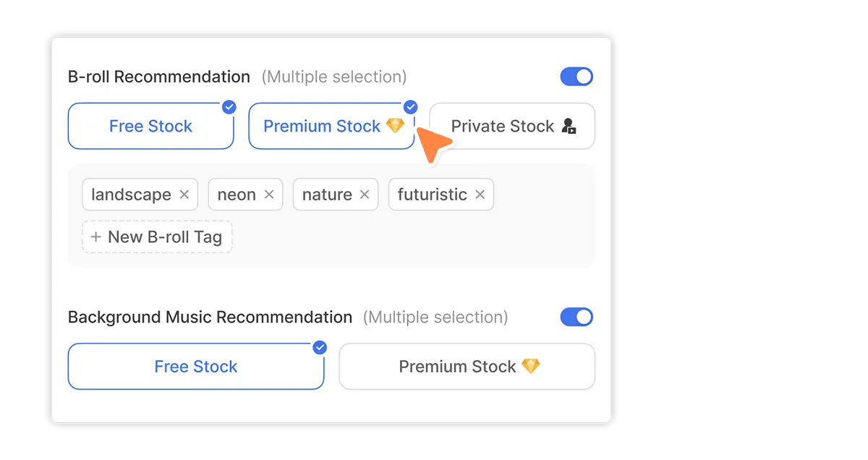This screenshot has width=868, height=460.
Task: Click the checkmark badge on B-roll Premium Stock
Action: coord(410,107)
